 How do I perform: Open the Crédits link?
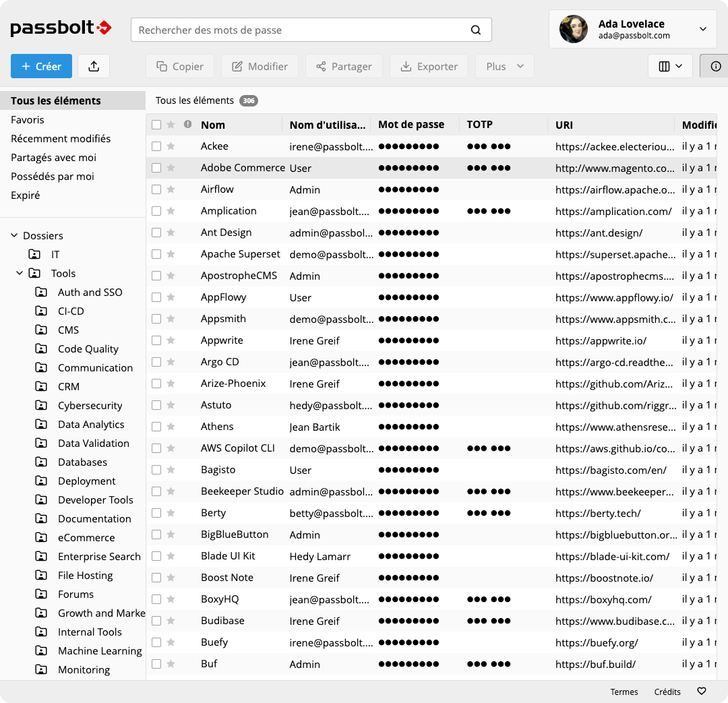(667, 692)
